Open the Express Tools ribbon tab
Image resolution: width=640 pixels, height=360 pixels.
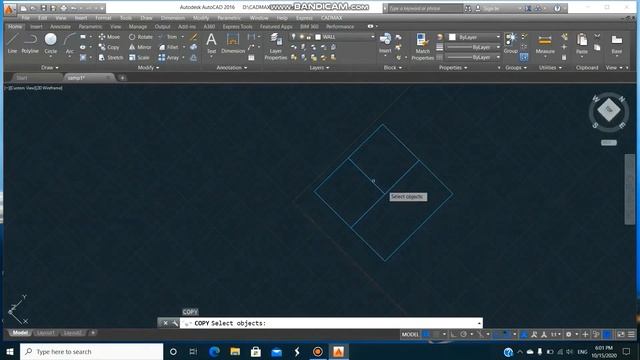tap(237, 27)
